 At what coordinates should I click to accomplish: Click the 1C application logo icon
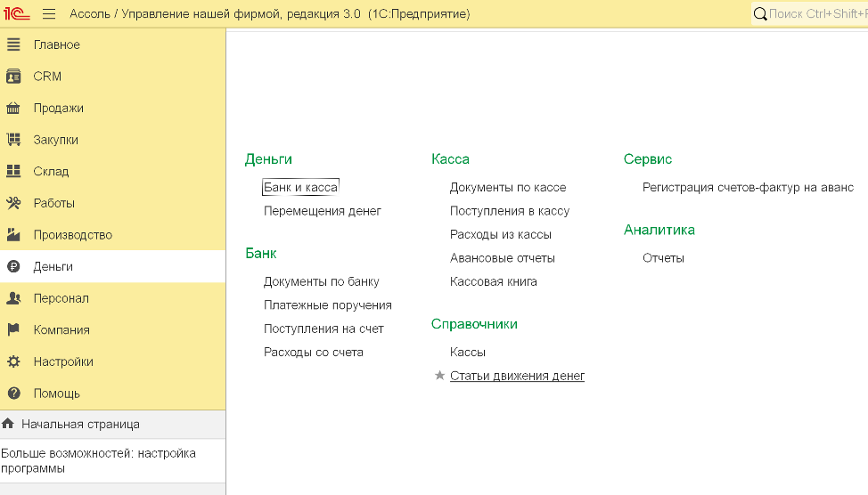(x=17, y=13)
